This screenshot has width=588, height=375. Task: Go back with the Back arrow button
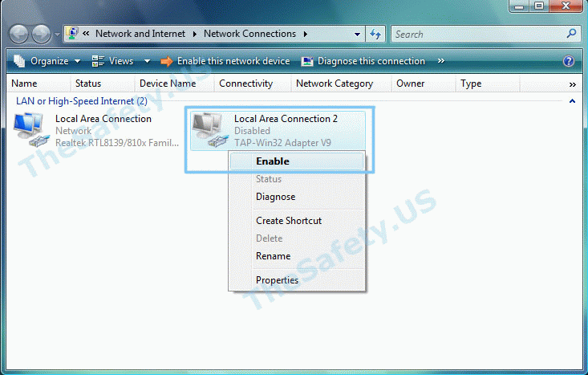pos(18,35)
